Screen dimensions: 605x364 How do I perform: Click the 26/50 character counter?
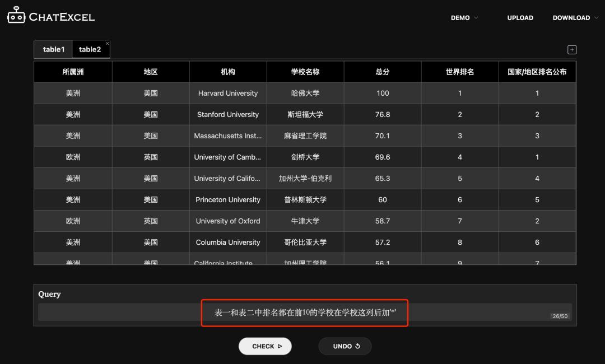pos(560,316)
